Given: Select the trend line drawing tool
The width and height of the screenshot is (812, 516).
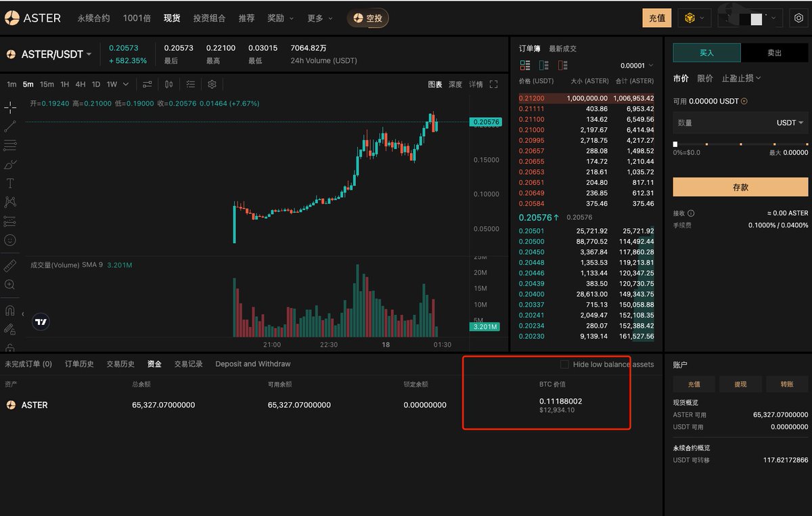Looking at the screenshot, I should pos(10,126).
